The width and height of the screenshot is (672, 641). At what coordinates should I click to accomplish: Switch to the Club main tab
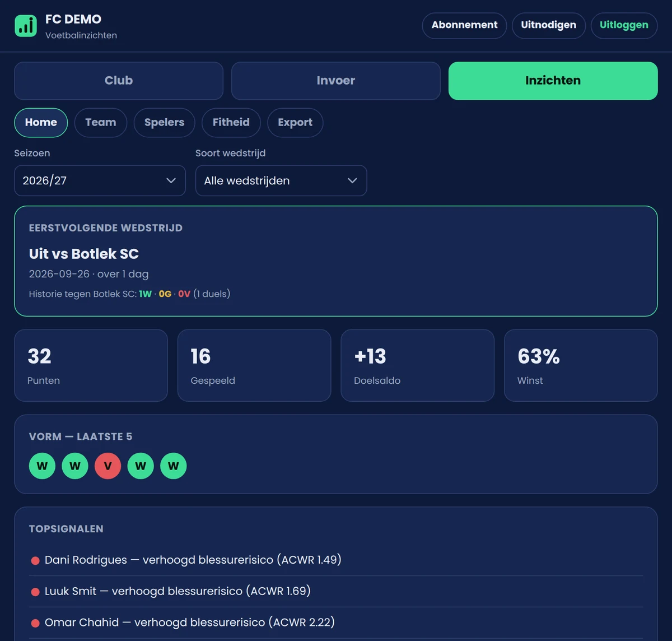(x=119, y=81)
